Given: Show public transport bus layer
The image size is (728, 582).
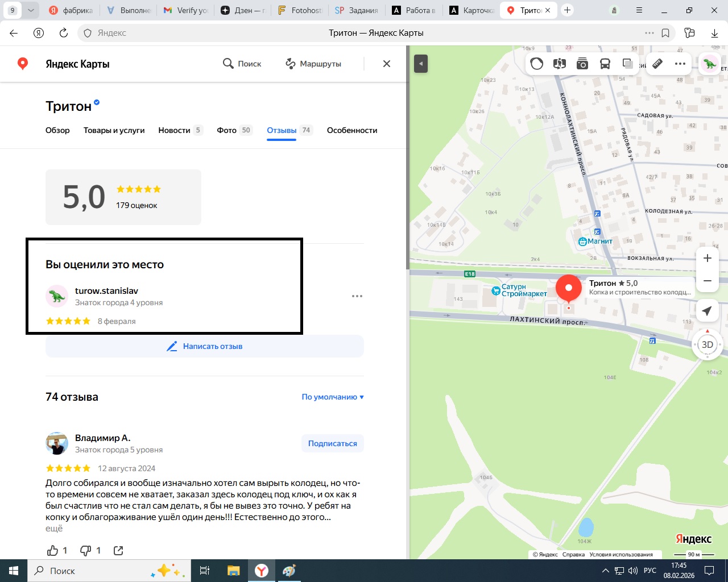Looking at the screenshot, I should tap(605, 64).
